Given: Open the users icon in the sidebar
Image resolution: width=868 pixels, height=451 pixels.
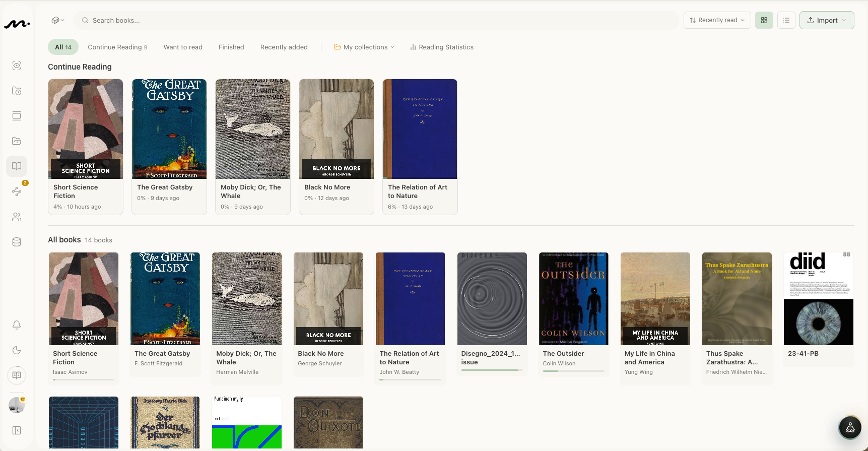Looking at the screenshot, I should [x=17, y=217].
